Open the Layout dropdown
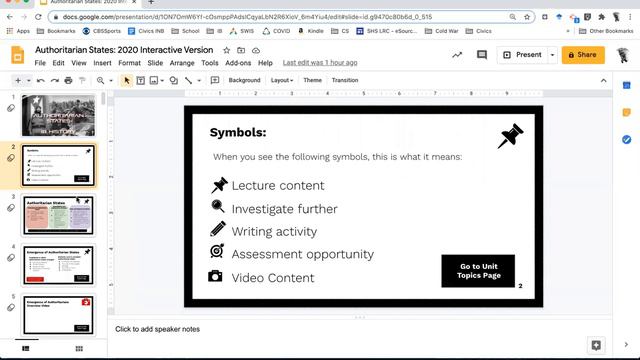The width and height of the screenshot is (640, 360). (282, 80)
